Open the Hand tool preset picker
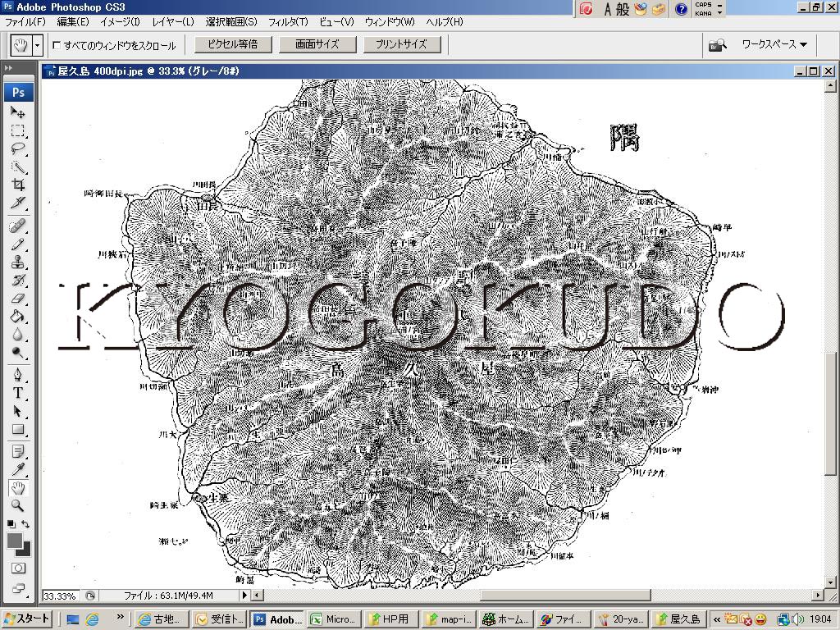The height and width of the screenshot is (630, 840). coord(37,46)
